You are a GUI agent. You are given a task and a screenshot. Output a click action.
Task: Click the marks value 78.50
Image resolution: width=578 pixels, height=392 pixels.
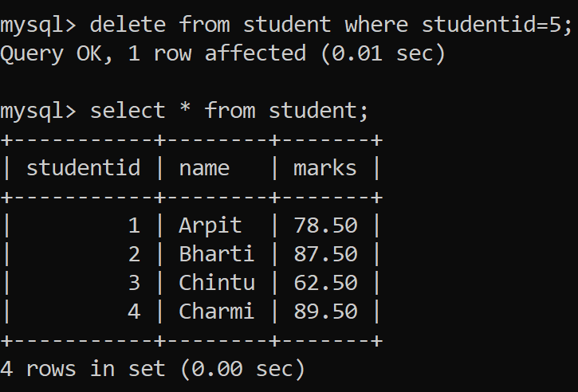click(325, 225)
